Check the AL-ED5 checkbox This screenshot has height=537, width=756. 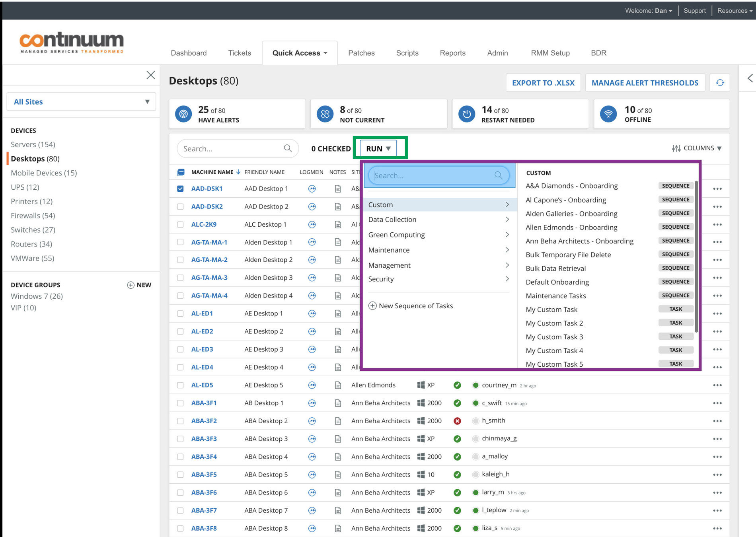pos(180,385)
